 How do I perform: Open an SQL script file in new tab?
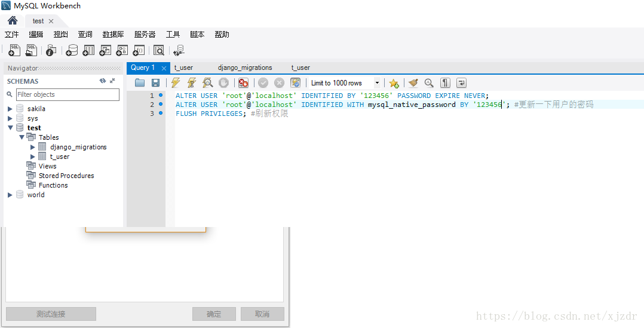click(x=31, y=50)
